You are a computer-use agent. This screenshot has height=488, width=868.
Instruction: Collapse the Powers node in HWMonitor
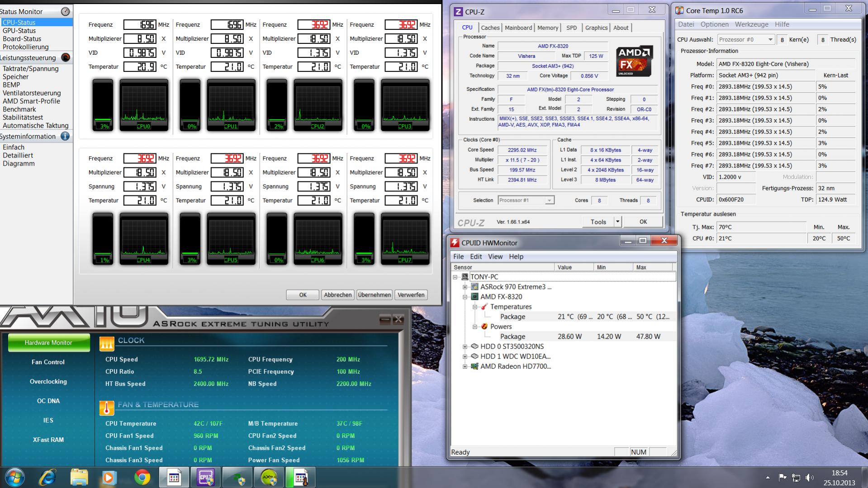475,327
